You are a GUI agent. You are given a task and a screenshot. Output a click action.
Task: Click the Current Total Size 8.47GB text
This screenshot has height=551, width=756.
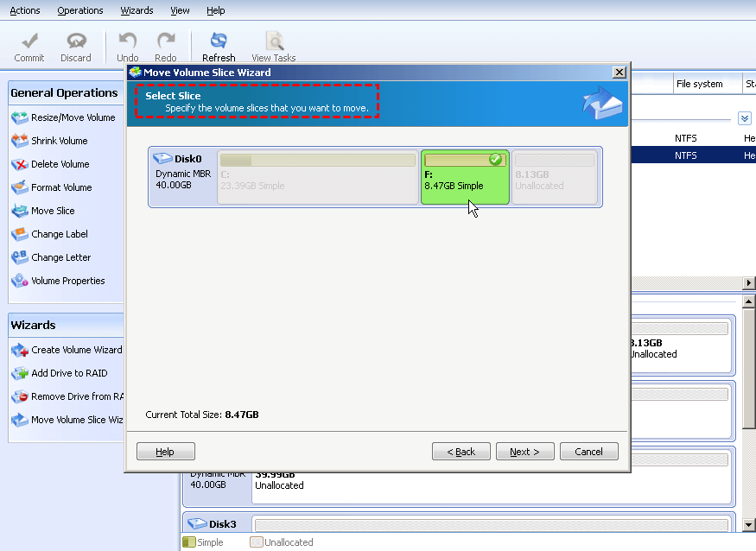pos(202,415)
